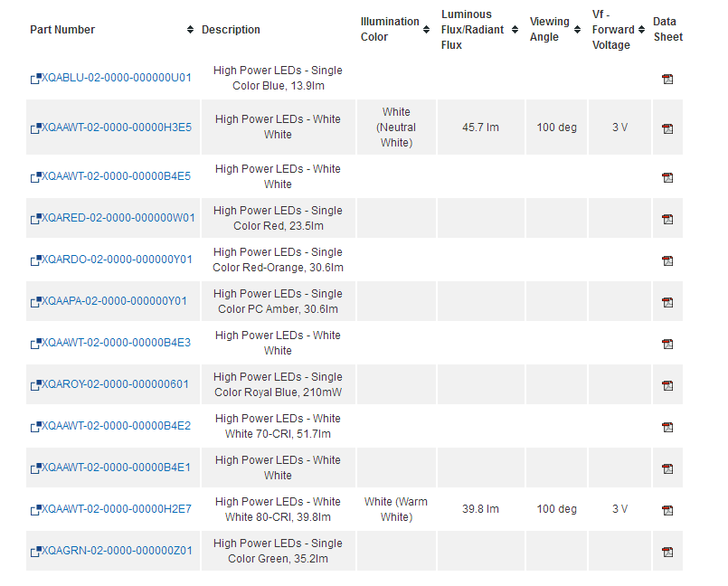The image size is (728, 586).
Task: Open datasheet PDF for XQARDO-02-0000-000000Y01
Action: [x=667, y=261]
